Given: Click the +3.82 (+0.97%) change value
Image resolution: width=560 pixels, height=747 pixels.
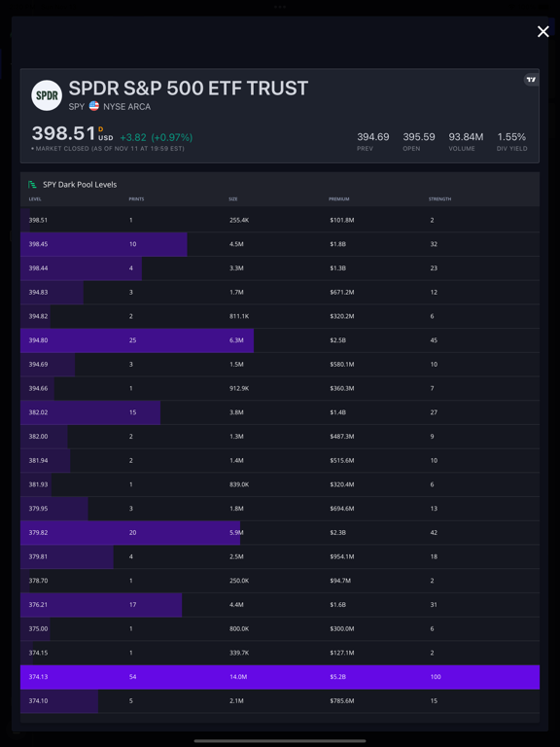Looking at the screenshot, I should (x=157, y=138).
